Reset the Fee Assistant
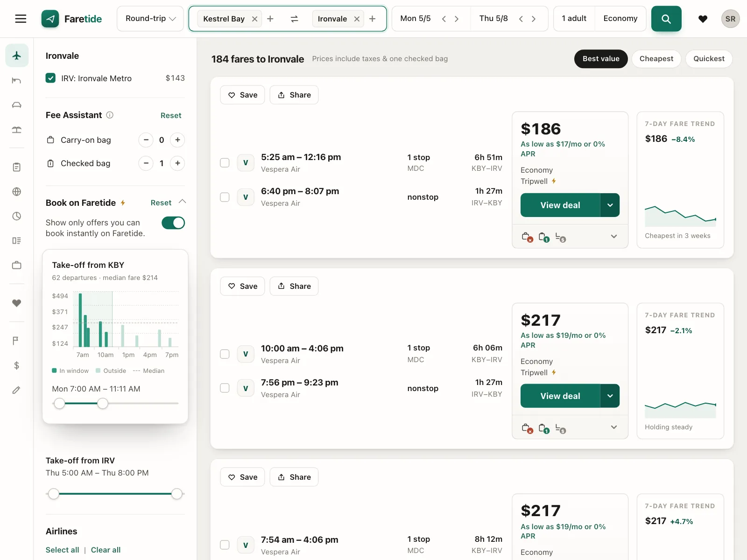Viewport: 747px width, 560px height. (x=171, y=115)
